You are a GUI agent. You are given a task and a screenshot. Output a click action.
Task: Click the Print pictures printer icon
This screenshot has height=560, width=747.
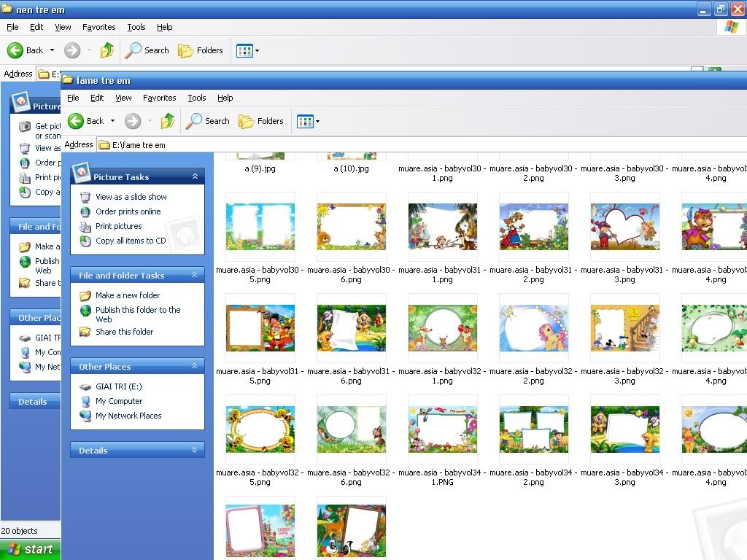(x=85, y=227)
